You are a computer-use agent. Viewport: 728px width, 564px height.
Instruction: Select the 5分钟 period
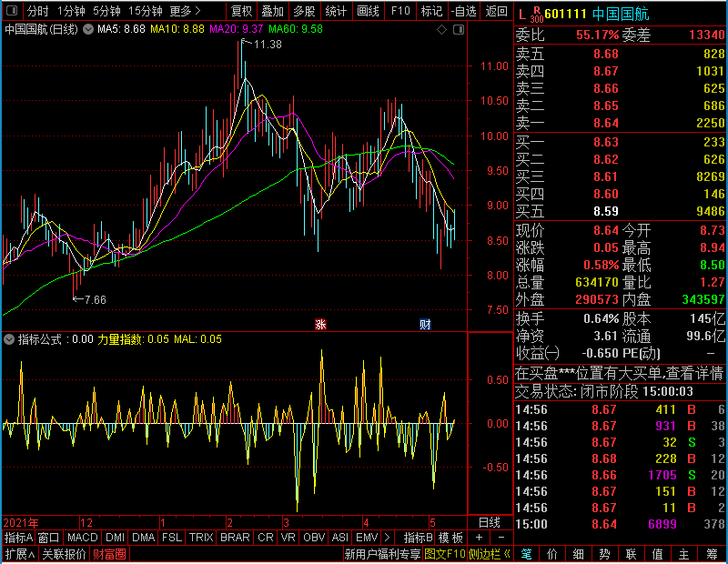point(106,11)
